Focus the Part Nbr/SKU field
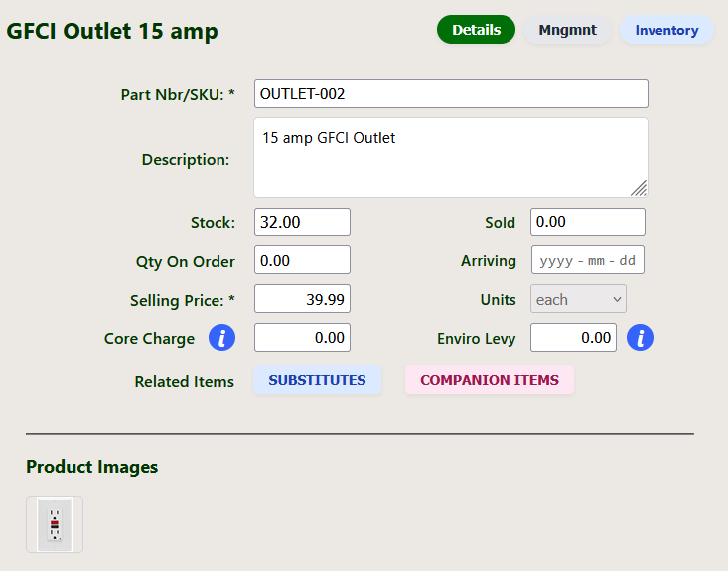 (451, 94)
